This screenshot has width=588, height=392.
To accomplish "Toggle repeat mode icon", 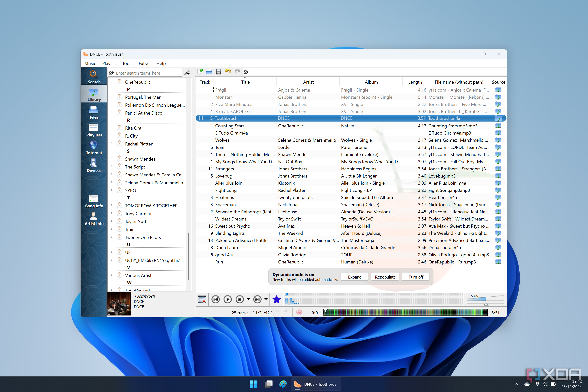I will pos(278,311).
